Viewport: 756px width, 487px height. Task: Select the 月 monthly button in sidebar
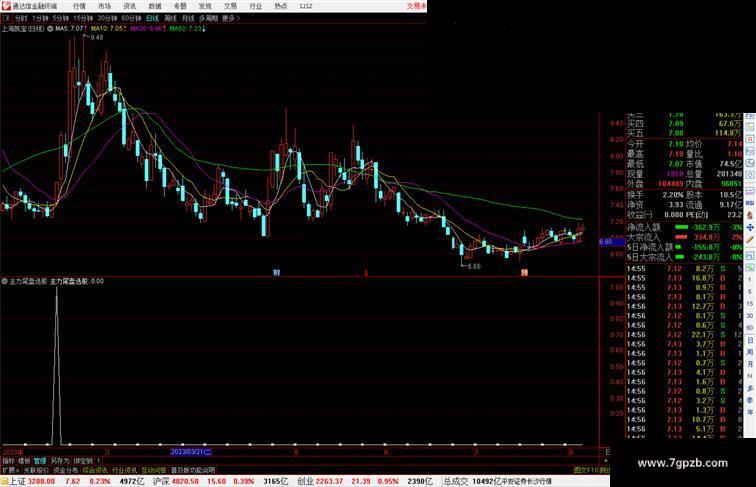point(750,365)
